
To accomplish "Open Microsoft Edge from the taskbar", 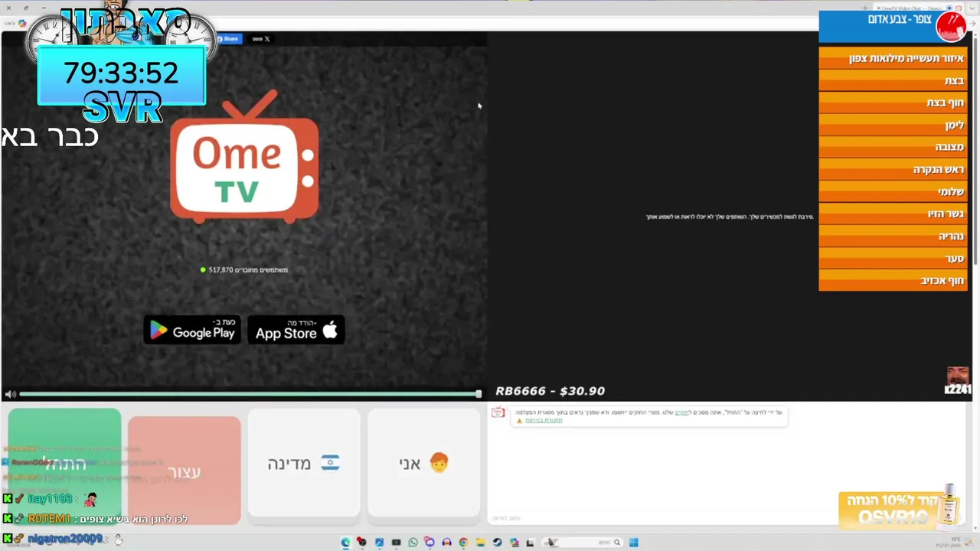I will (345, 543).
